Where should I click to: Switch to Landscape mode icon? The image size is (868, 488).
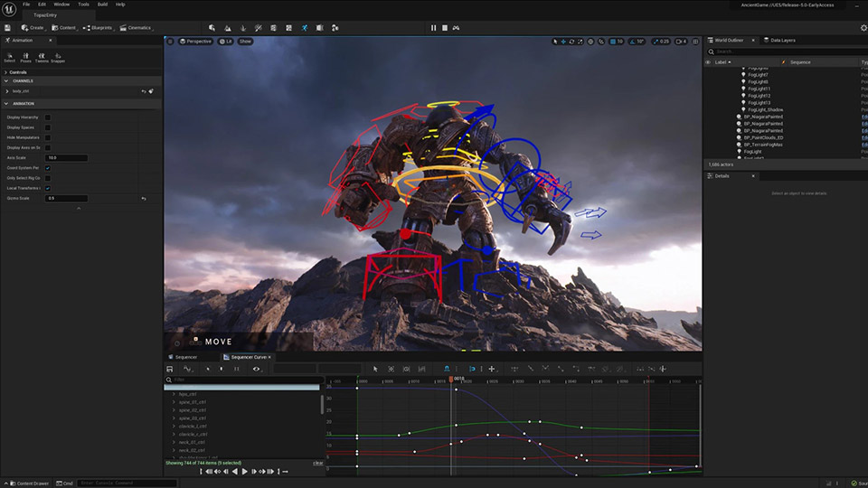tap(228, 28)
